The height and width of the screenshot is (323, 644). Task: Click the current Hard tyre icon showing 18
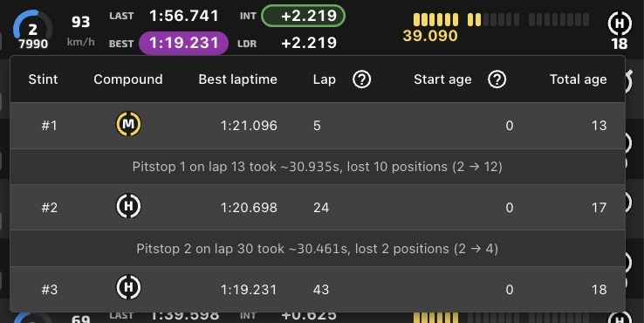(x=620, y=24)
